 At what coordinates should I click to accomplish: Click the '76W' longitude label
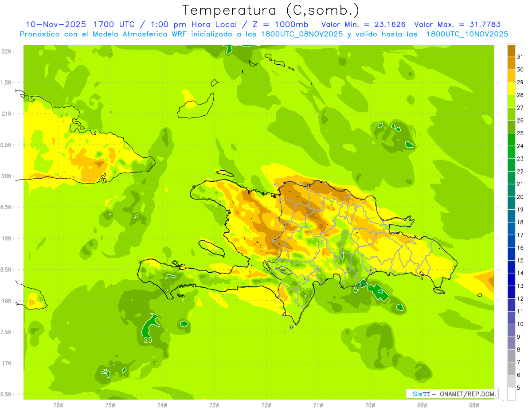tap(58, 405)
